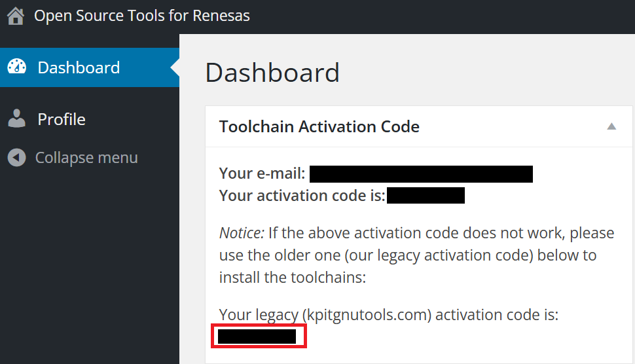Click the kpitgnutools.com text in legacy line
Viewport: 635px width, 364px height.
pyautogui.click(x=367, y=315)
